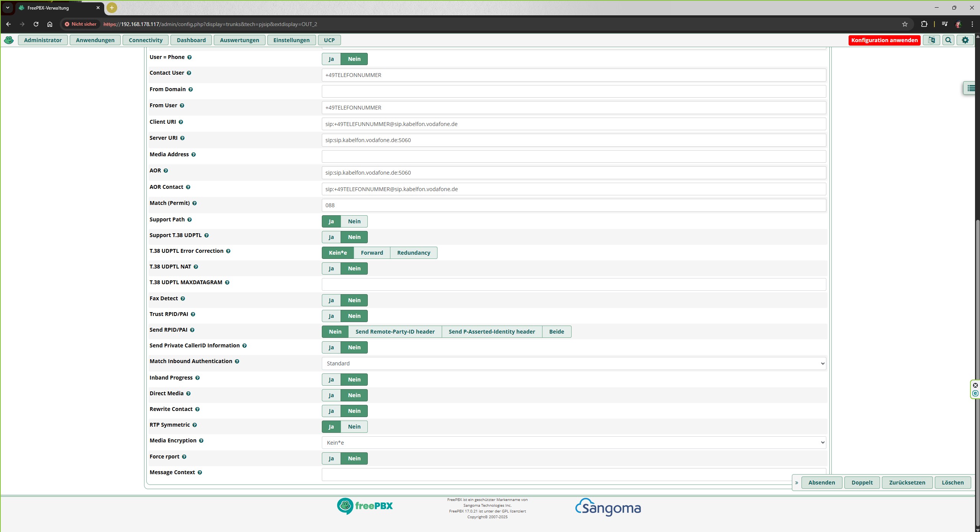Click help icon beside Media Encryption
The height and width of the screenshot is (532, 980).
click(x=201, y=440)
